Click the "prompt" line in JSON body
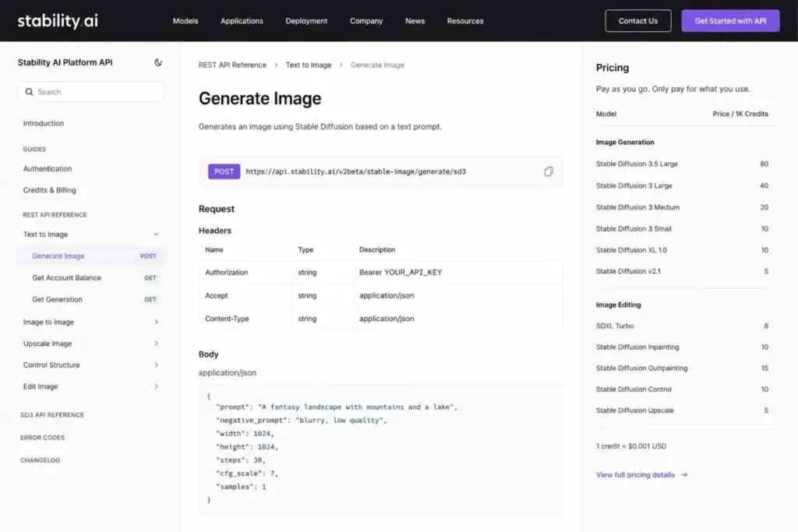The height and width of the screenshot is (532, 798). (x=337, y=407)
